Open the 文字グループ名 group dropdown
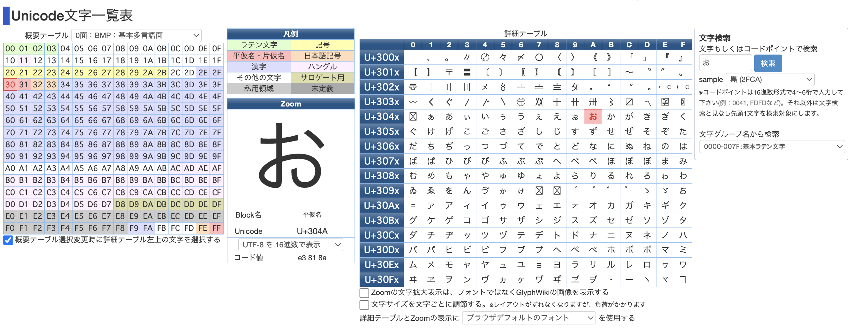The image size is (868, 336). pos(772,147)
